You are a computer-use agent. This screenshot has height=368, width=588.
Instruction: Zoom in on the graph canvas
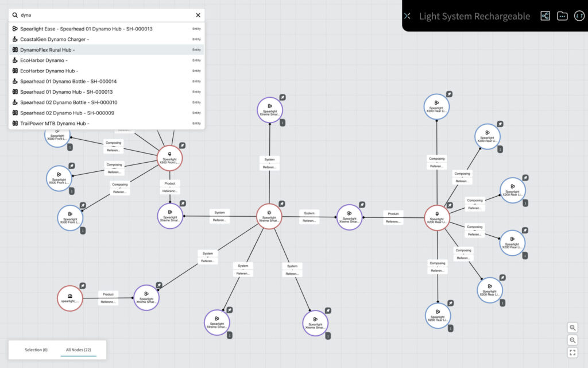pyautogui.click(x=572, y=327)
